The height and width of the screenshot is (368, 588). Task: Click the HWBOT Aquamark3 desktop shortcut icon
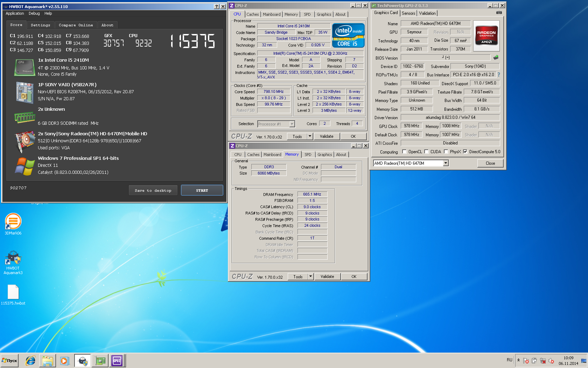13,258
